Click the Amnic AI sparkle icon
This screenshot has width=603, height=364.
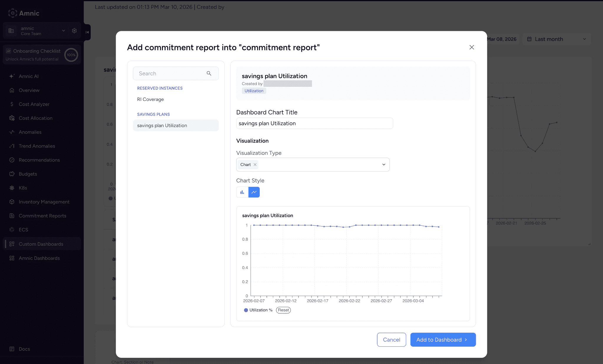tap(12, 76)
